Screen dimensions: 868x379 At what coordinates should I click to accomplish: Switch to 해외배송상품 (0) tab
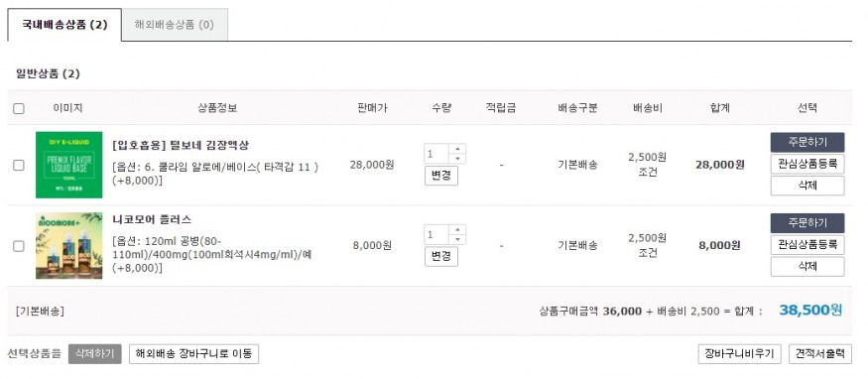pos(175,25)
